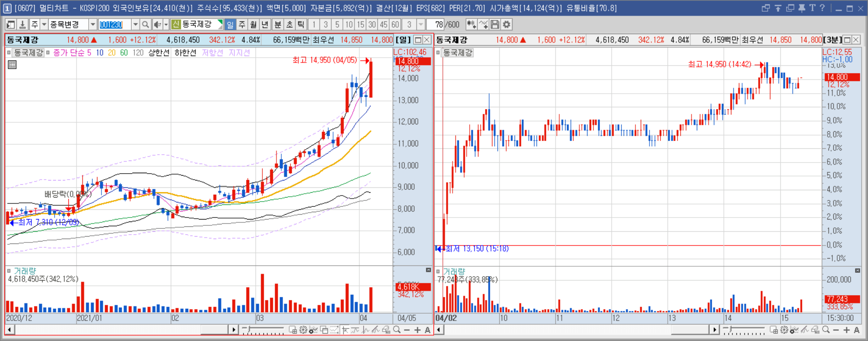This screenshot has width=868, height=341.
Task: Collapse the daily volume panel corner button
Action: coord(428,270)
